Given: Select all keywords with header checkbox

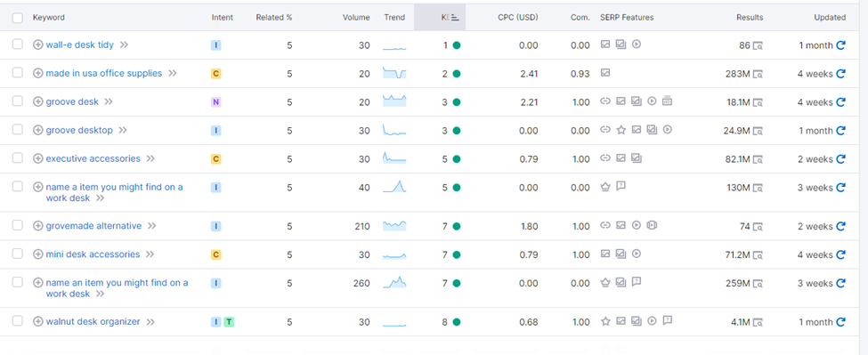Looking at the screenshot, I should 18,18.
